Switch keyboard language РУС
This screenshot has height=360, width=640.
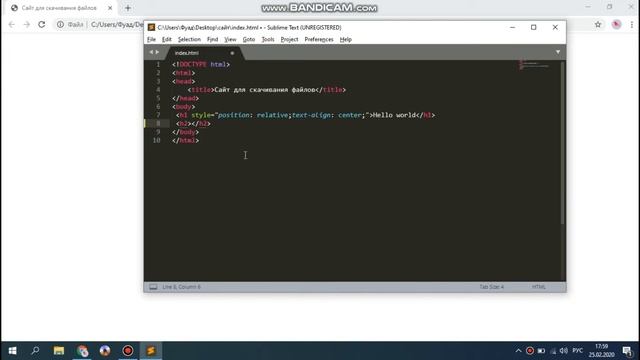[578, 351]
